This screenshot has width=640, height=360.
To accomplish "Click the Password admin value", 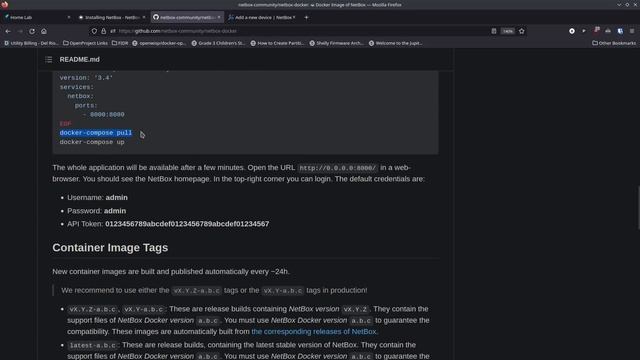I will click(115, 211).
